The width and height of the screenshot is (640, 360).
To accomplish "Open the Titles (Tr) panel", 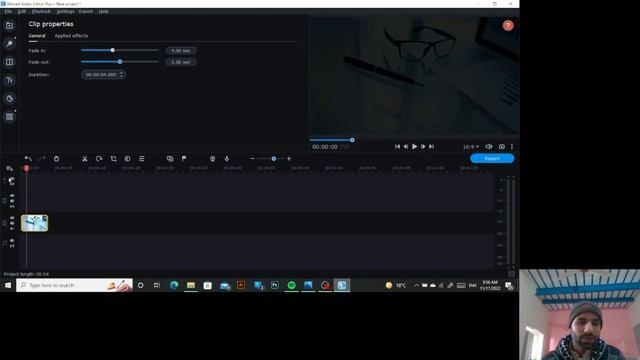I will coord(9,80).
